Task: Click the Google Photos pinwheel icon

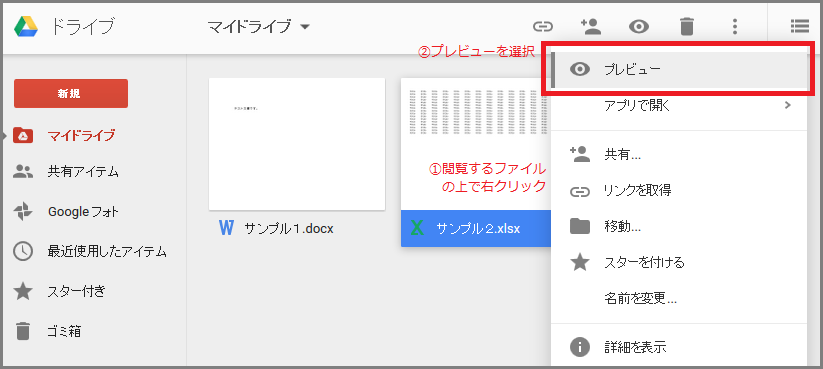Action: [23, 212]
